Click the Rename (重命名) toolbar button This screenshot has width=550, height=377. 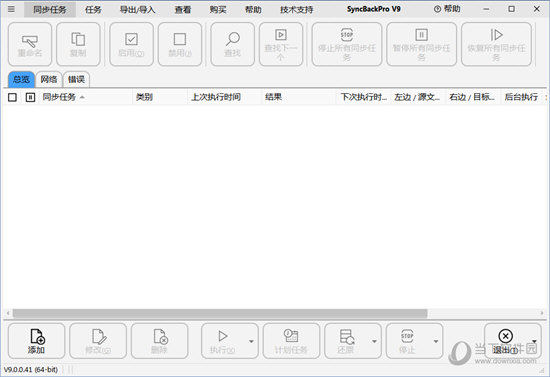(30, 45)
